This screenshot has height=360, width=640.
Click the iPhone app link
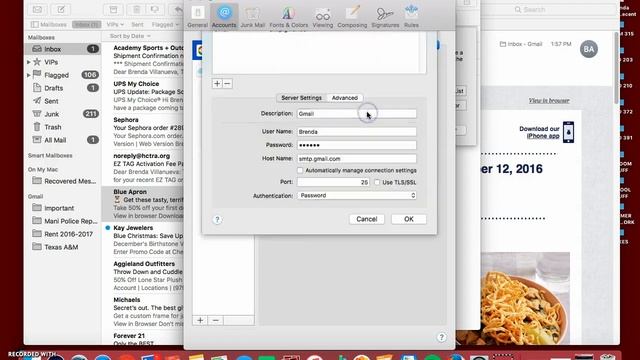pyautogui.click(x=543, y=136)
